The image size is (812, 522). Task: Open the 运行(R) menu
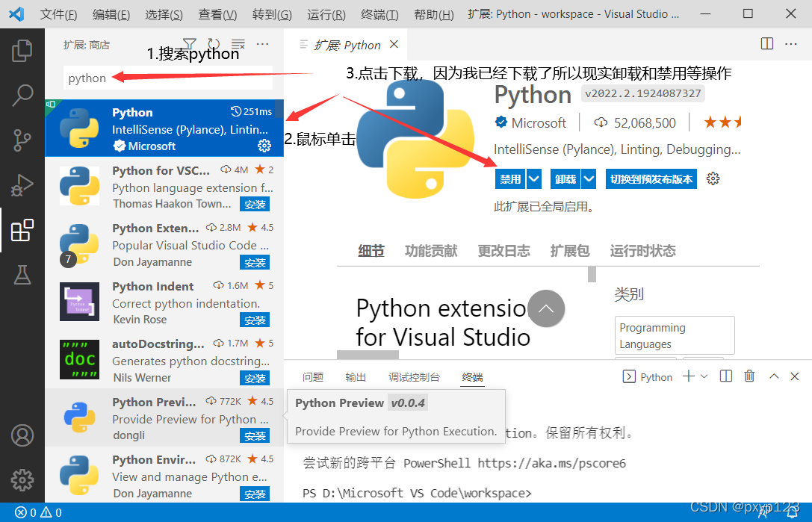click(x=326, y=14)
